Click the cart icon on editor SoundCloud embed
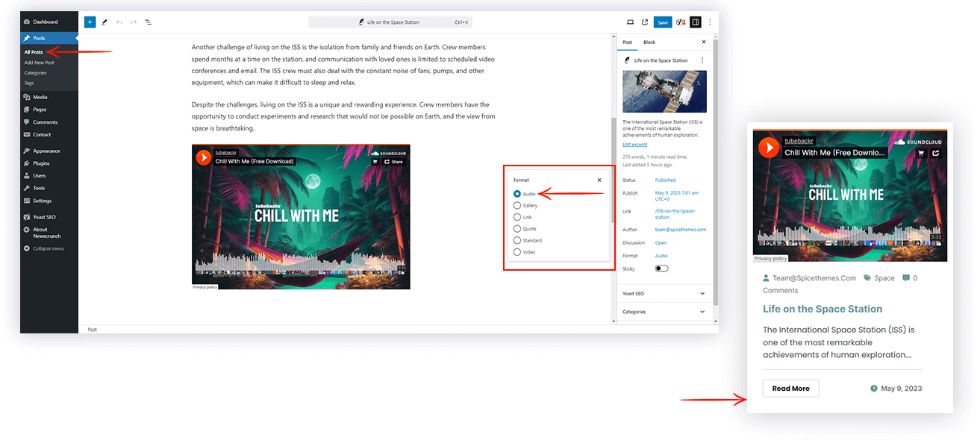Viewport: 980px width, 440px height. tap(375, 162)
